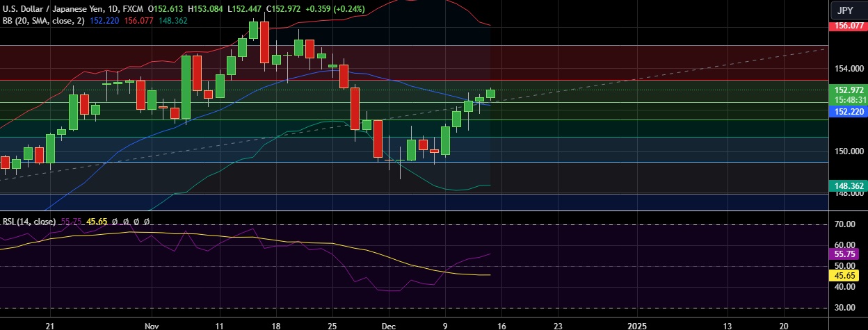Click the close value C152.972

click(285, 8)
